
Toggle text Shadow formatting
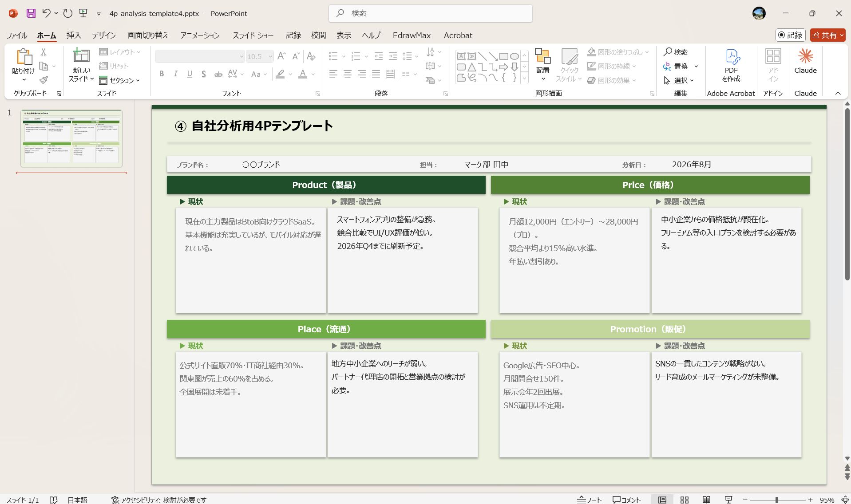click(x=204, y=74)
